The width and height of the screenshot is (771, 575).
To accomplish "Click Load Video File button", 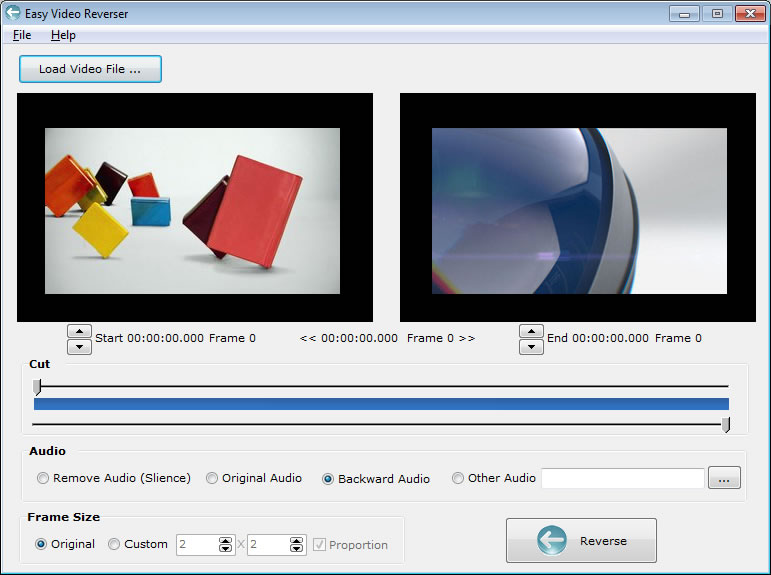I will point(90,69).
